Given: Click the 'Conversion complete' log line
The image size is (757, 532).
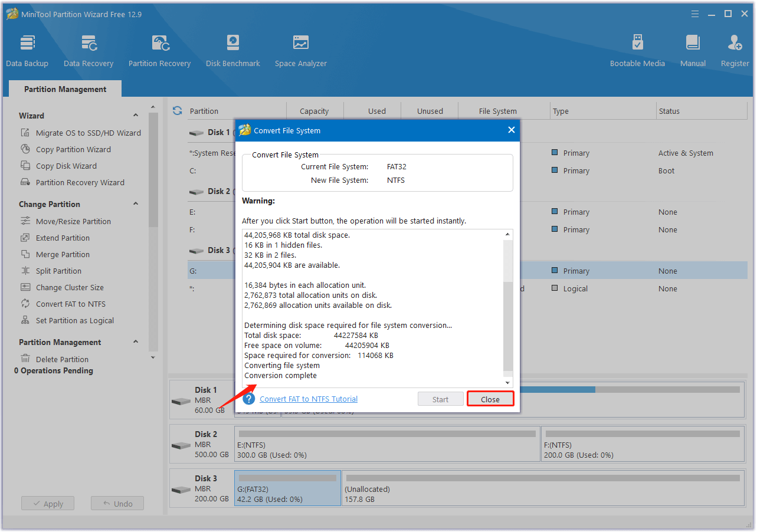Looking at the screenshot, I should tap(280, 375).
